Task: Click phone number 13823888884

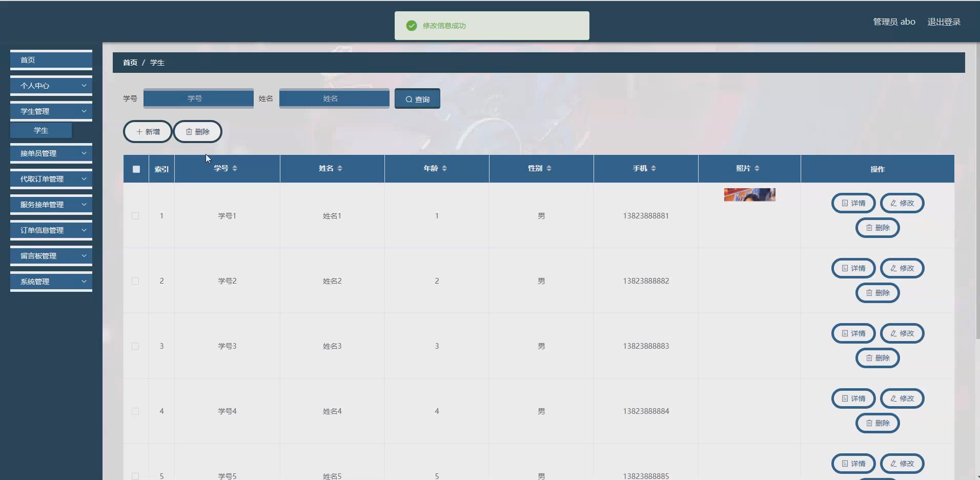Action: [646, 411]
